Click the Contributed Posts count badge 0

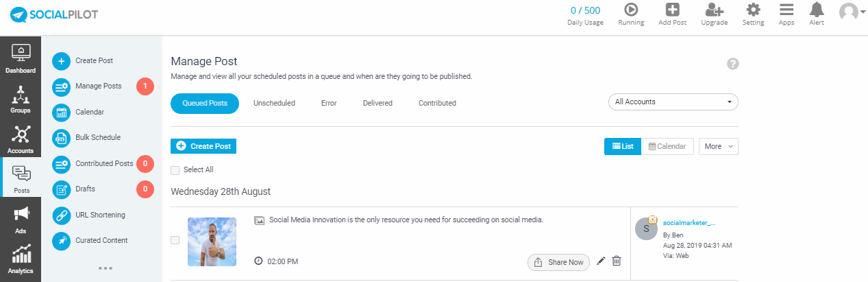(145, 163)
